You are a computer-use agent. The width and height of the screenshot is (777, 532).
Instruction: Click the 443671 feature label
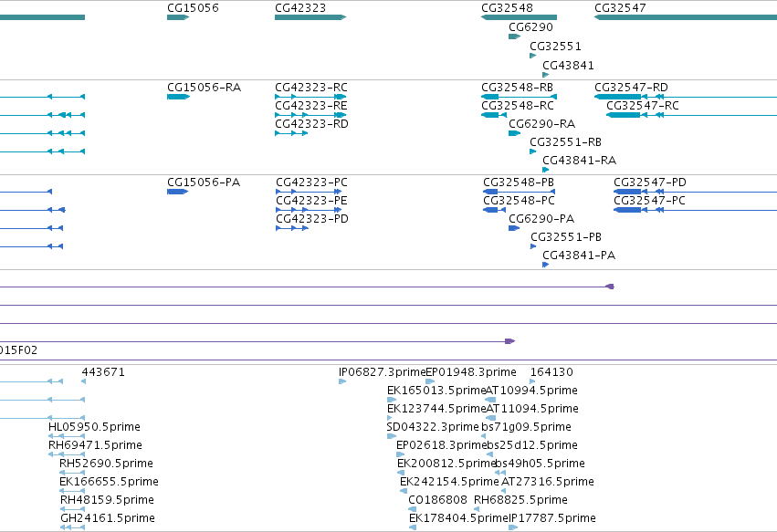click(103, 372)
